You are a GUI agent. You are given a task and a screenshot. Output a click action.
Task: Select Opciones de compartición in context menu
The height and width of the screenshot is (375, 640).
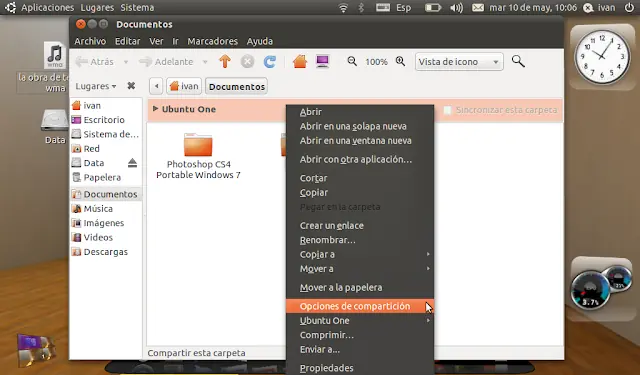coord(360,306)
